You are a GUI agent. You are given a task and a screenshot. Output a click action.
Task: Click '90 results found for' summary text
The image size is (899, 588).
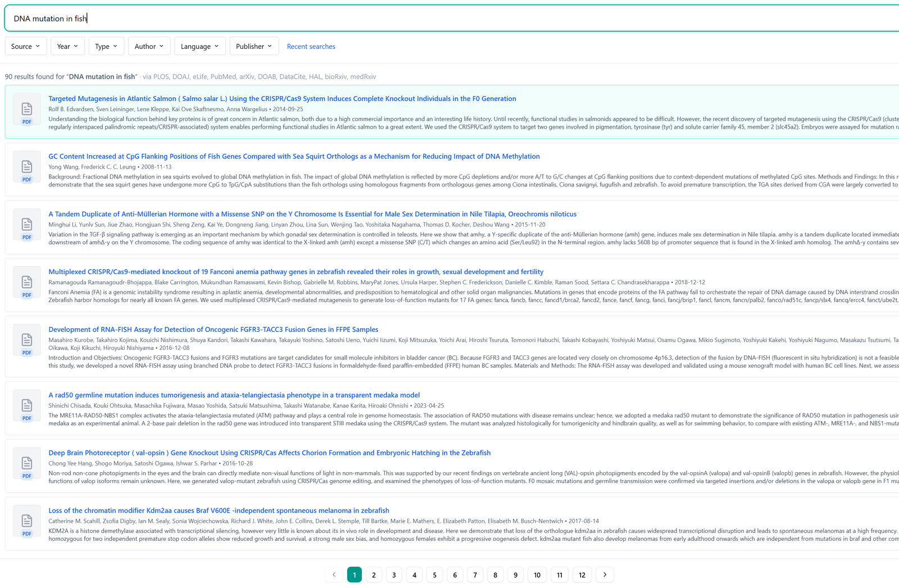click(71, 77)
